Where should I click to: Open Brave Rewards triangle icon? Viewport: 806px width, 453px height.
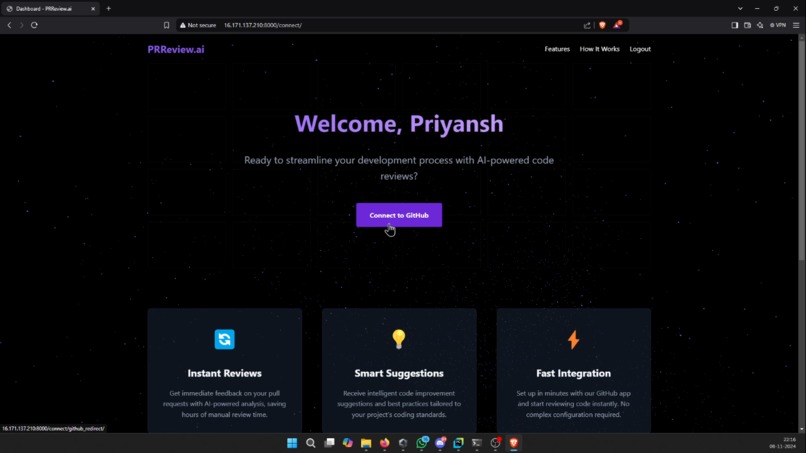(x=617, y=25)
